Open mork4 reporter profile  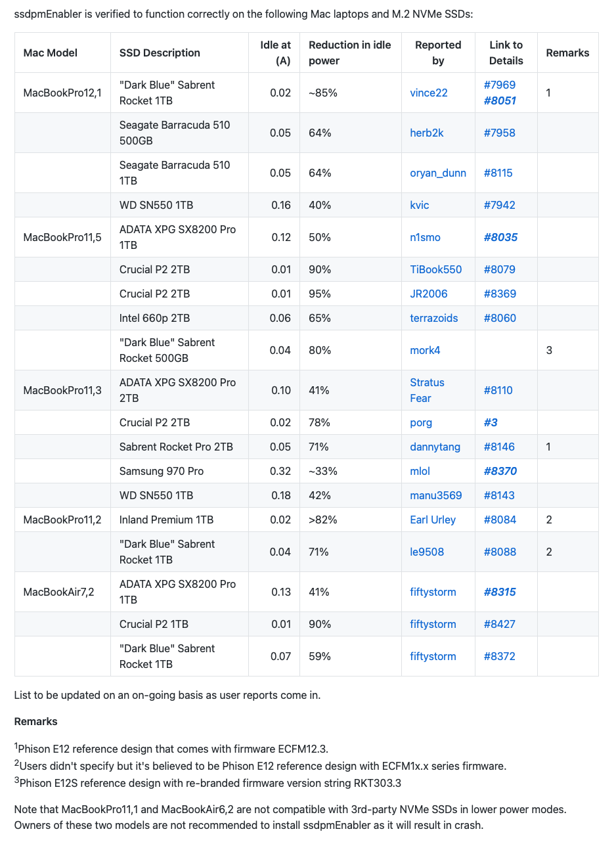(x=425, y=350)
